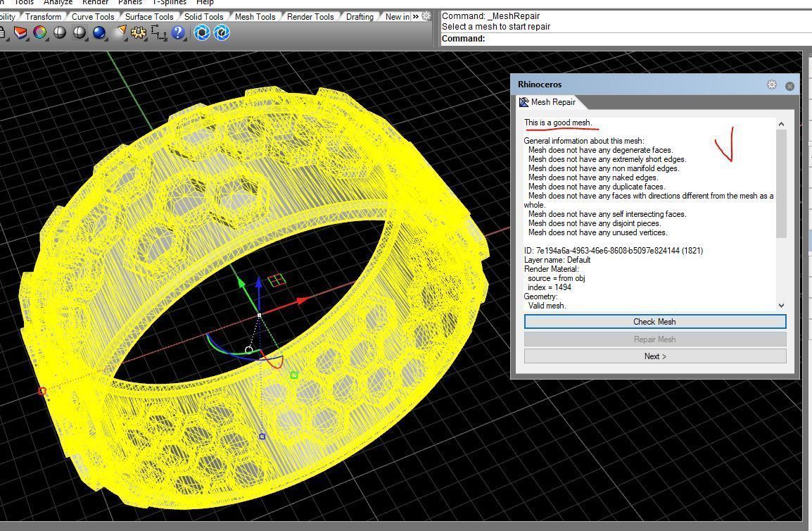Image resolution: width=812 pixels, height=531 pixels.
Task: Click the Repair Mesh button
Action: point(655,339)
